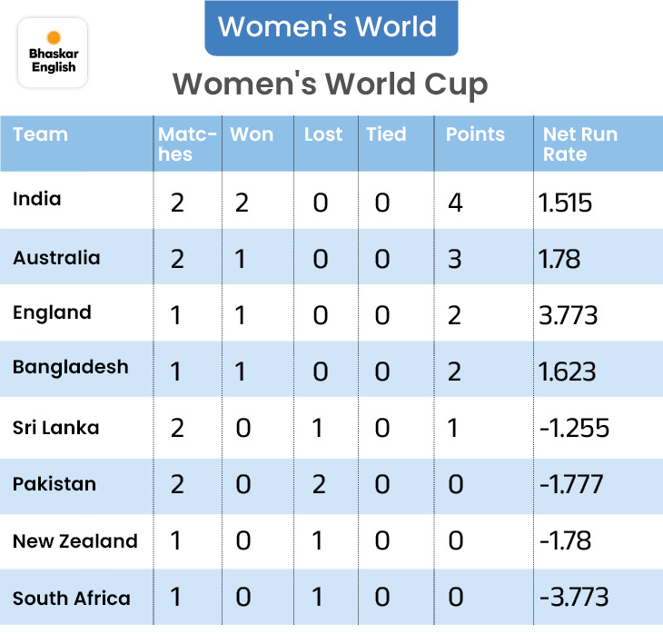Select the Tied column header
Viewport: 663px width, 644px height.
386,134
